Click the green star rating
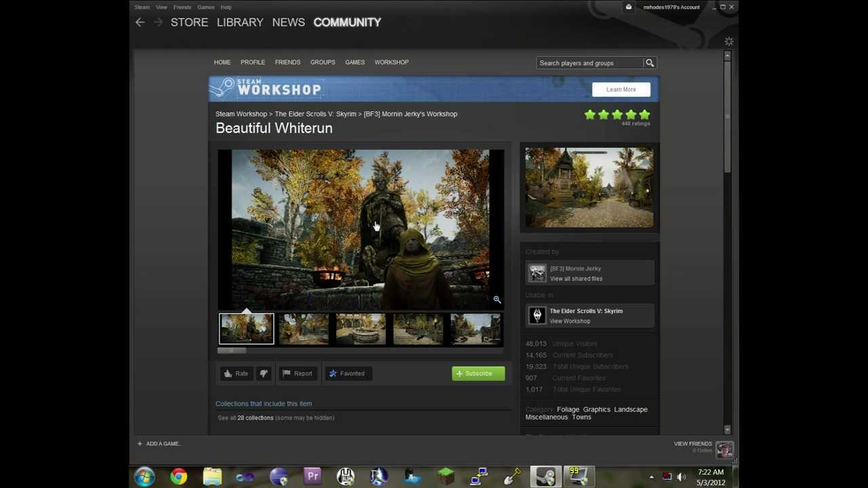 click(x=617, y=115)
